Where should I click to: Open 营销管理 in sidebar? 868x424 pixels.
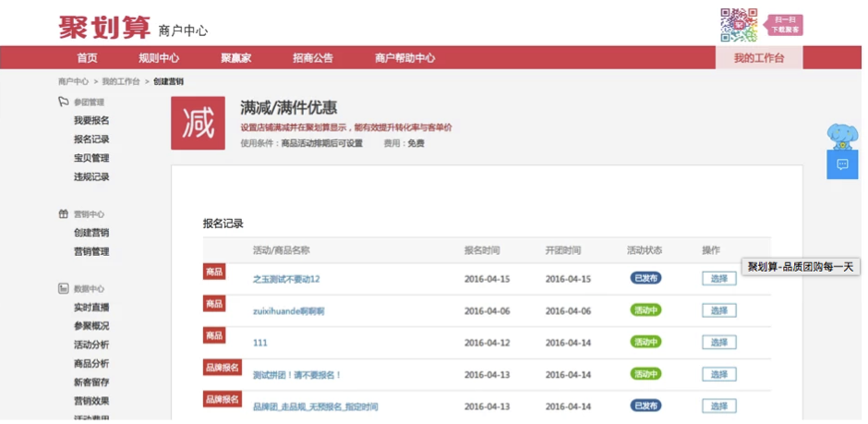tap(91, 252)
